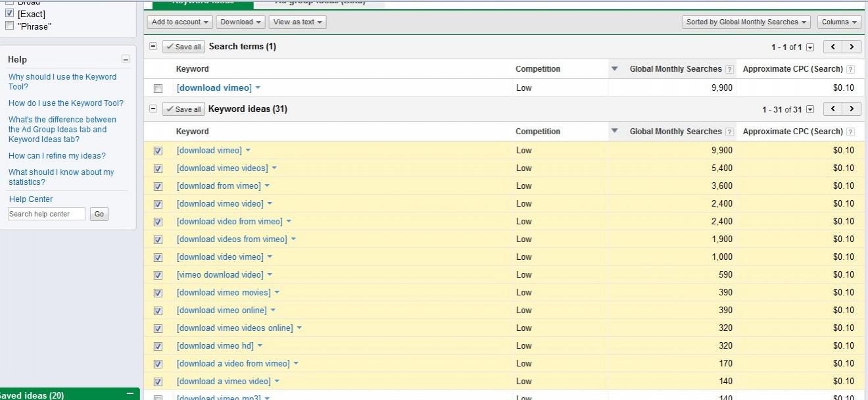Select the 170 Global Monthly Searches value
Viewport: 868px width, 400px height.
coord(725,364)
